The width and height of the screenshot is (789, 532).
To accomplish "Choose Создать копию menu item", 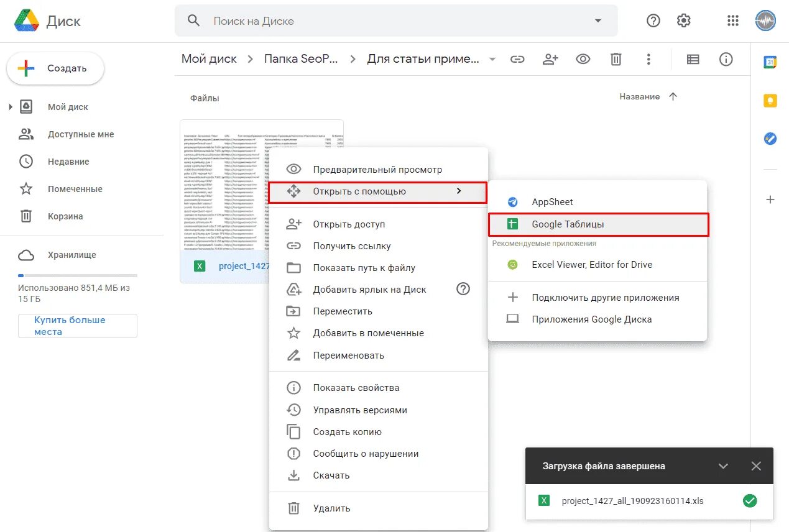I will [x=379, y=432].
